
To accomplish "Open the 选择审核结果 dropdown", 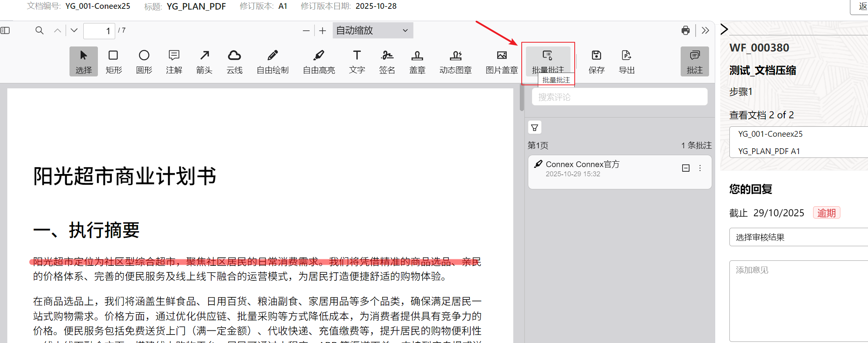I will click(798, 237).
